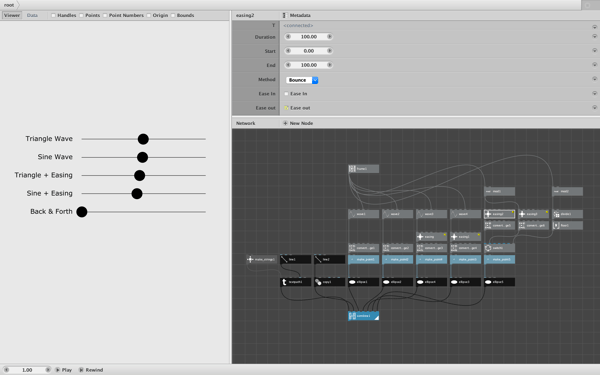Select the rendered combine1 node
The image size is (600, 375).
click(x=364, y=316)
